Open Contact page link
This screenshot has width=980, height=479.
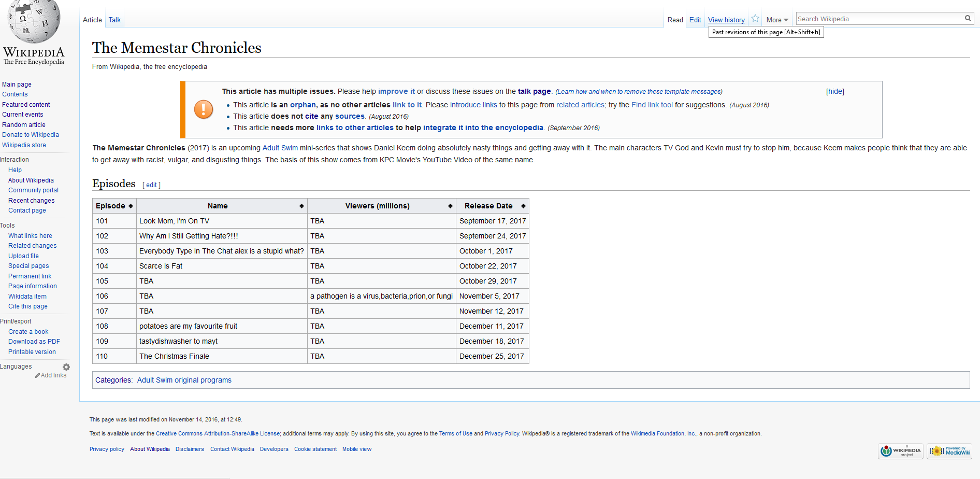[x=27, y=210]
